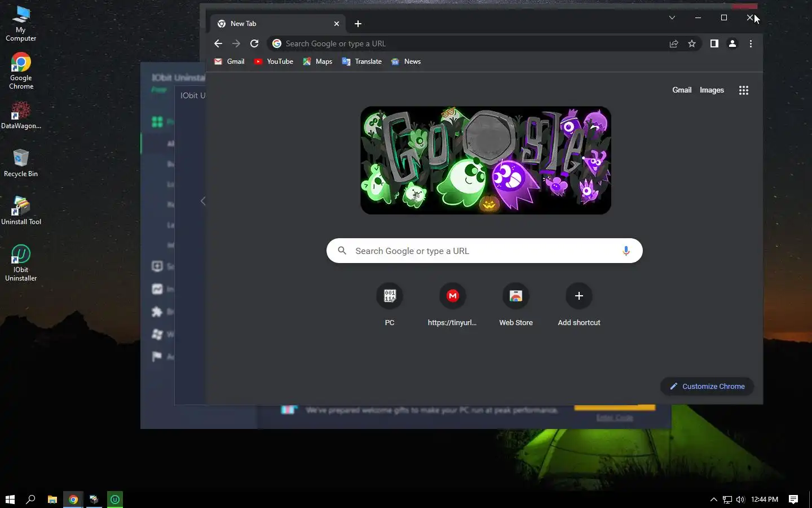Select the Google Chrome desktop shortcut
The width and height of the screenshot is (812, 508).
(21, 71)
